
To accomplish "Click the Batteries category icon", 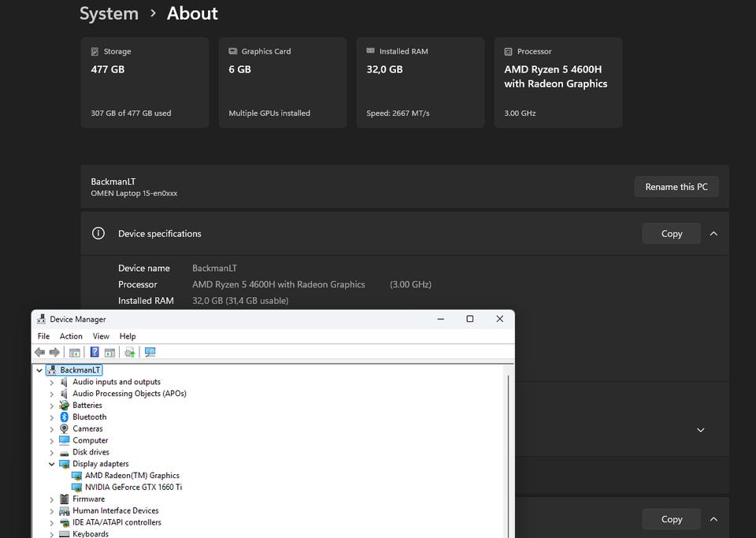I will [x=65, y=405].
